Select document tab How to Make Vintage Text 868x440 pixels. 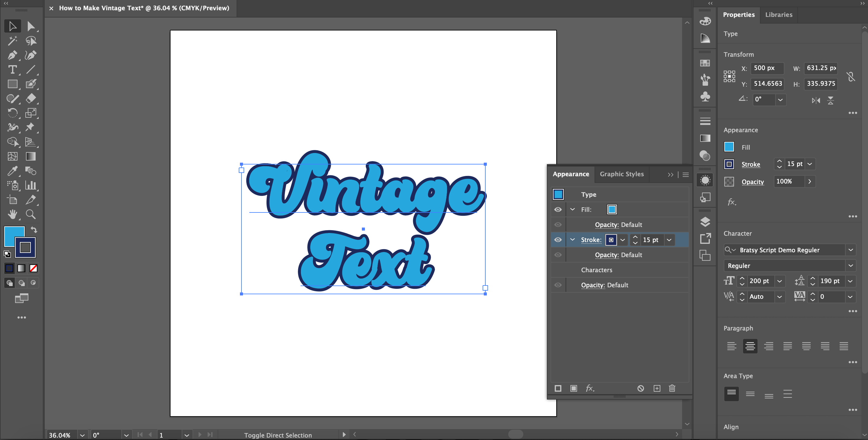click(144, 8)
